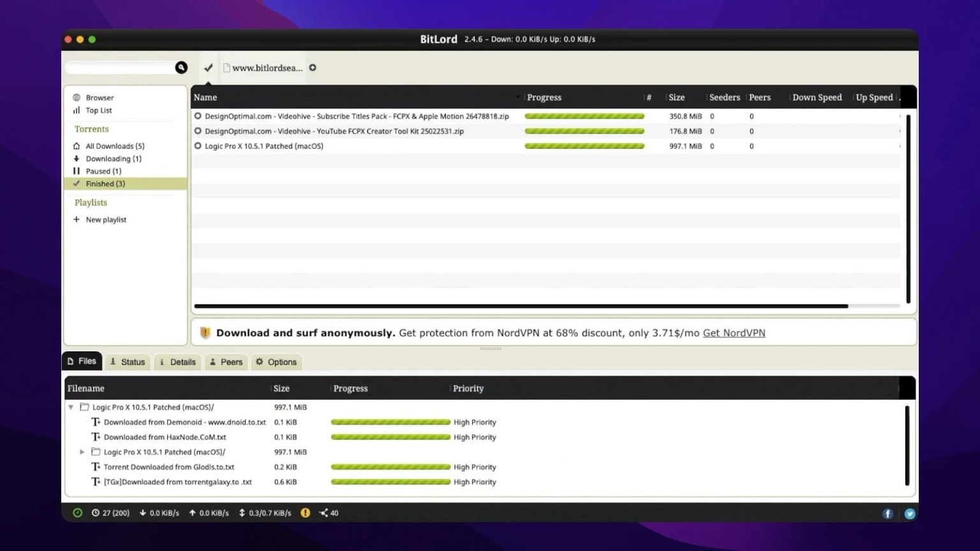Click the share icon showing 40 in status bar
The width and height of the screenshot is (980, 551).
[x=324, y=513]
